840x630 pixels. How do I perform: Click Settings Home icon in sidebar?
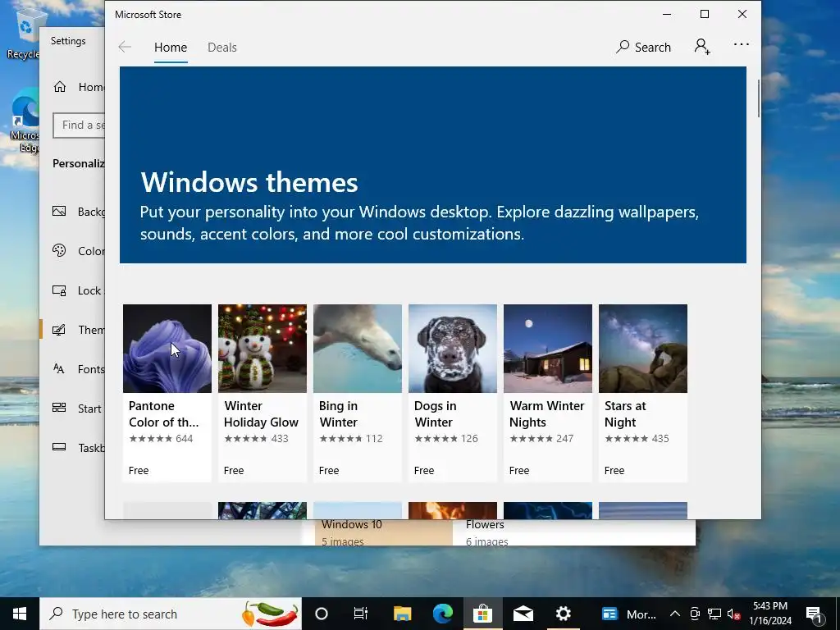coord(59,87)
